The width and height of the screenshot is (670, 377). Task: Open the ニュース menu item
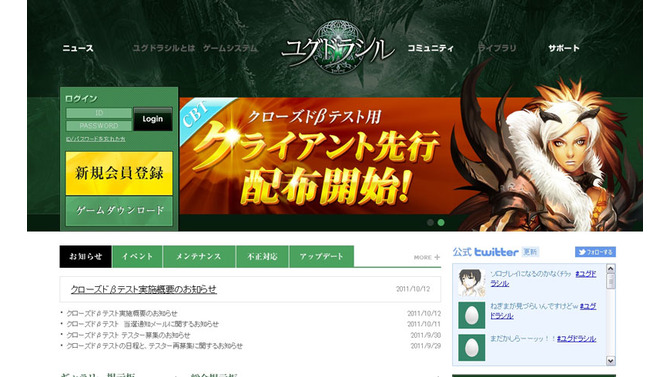click(78, 48)
